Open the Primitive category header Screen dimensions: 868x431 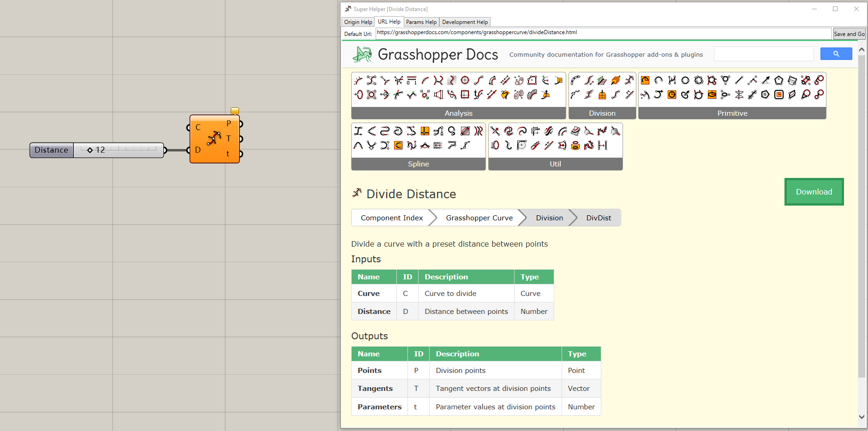click(x=732, y=113)
